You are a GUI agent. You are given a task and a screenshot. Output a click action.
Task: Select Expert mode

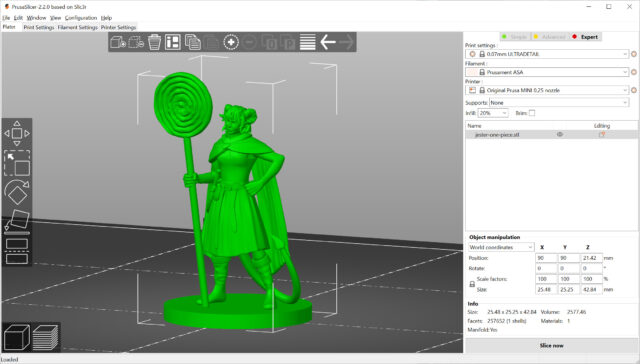[585, 37]
